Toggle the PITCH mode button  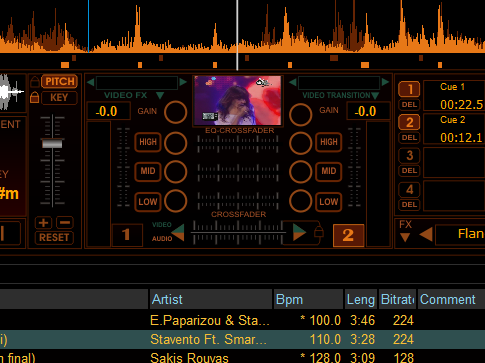59,81
